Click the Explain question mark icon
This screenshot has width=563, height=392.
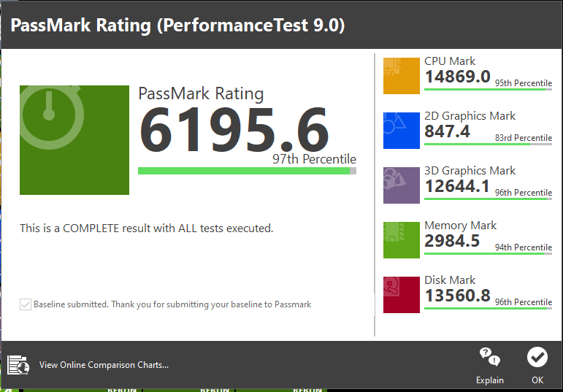[x=490, y=357]
